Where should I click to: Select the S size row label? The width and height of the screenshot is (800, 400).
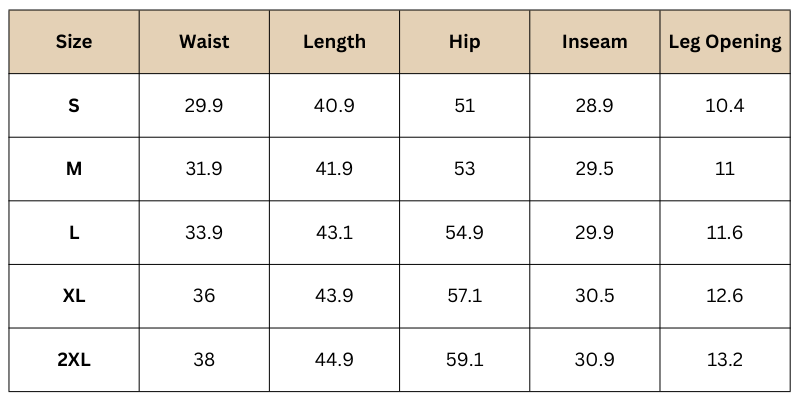click(x=74, y=105)
